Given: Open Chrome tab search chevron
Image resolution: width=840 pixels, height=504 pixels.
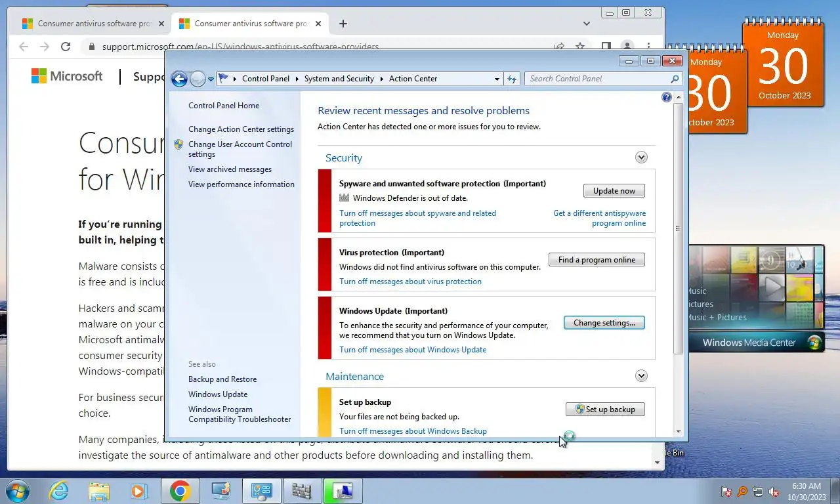Looking at the screenshot, I should [586, 24].
